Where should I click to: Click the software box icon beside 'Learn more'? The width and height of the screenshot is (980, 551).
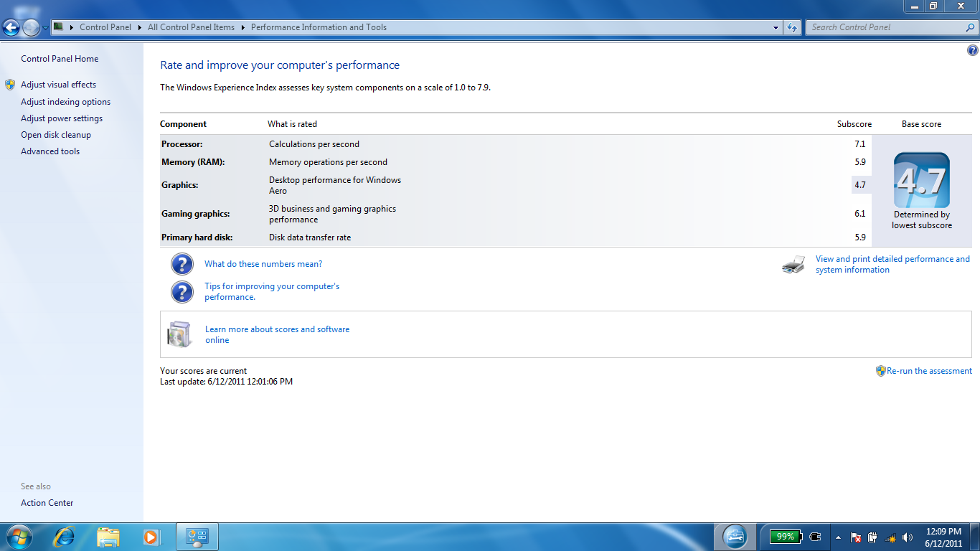click(x=179, y=334)
